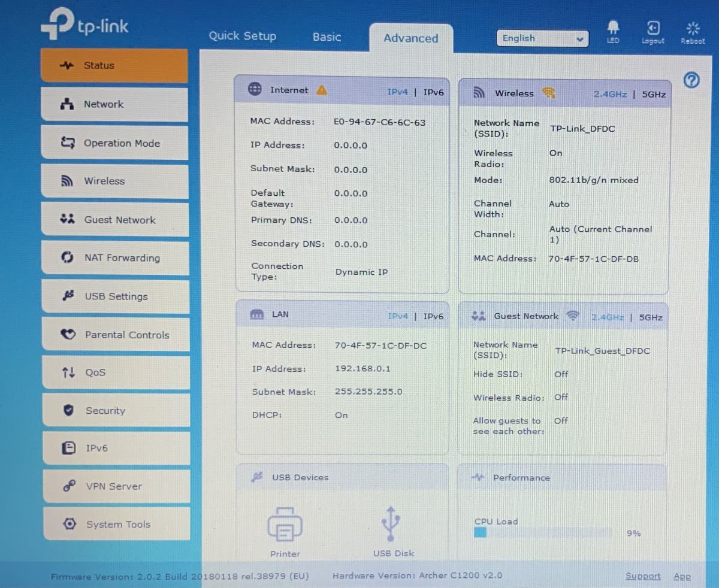This screenshot has width=719, height=588.
Task: Click the LAN IP address 192.168.0.1
Action: tap(362, 368)
